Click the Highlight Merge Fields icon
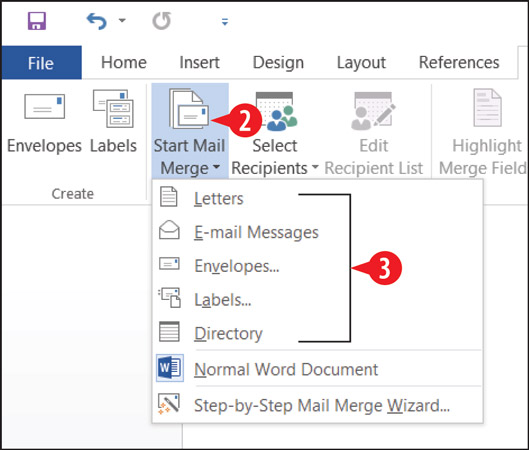This screenshot has height=450, width=529. tap(487, 108)
